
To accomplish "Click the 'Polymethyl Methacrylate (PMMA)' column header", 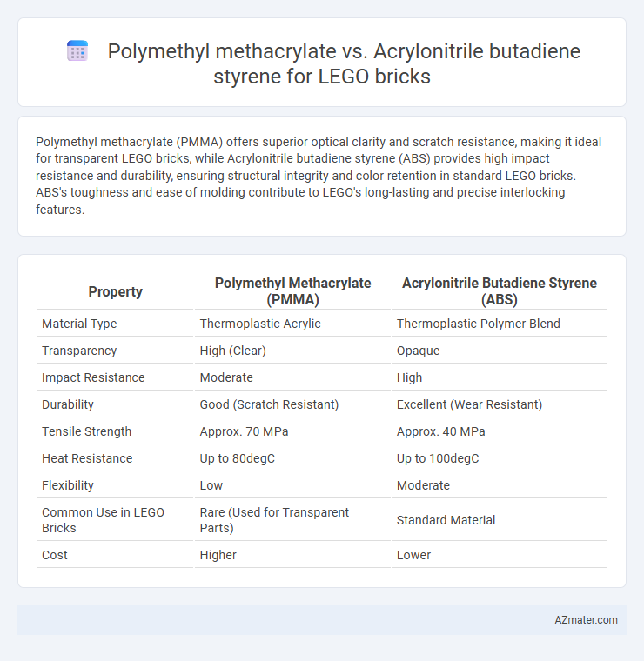I will pyautogui.click(x=292, y=291).
